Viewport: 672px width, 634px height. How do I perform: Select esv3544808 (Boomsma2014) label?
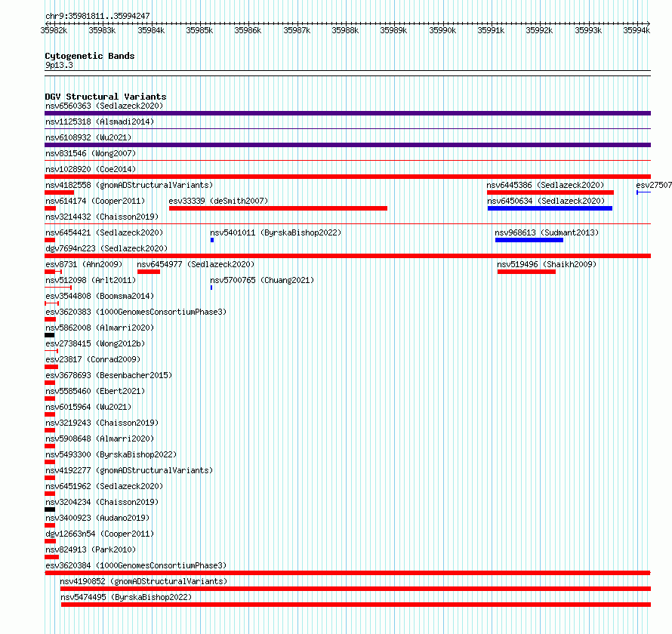pyautogui.click(x=100, y=296)
